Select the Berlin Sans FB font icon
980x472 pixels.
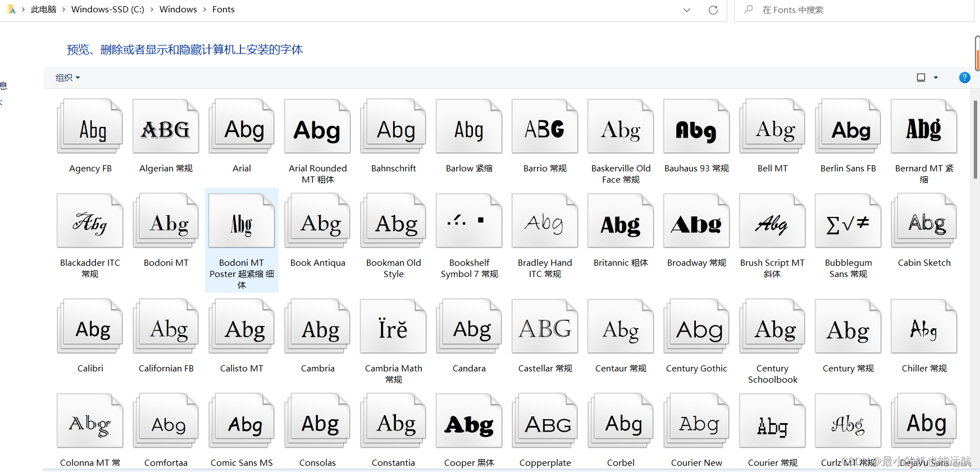(848, 126)
